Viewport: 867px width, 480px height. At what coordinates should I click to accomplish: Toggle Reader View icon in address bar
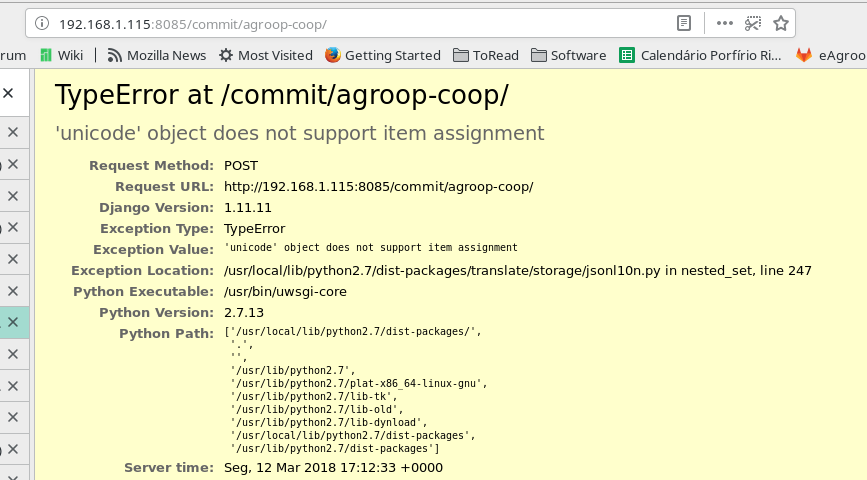(684, 23)
